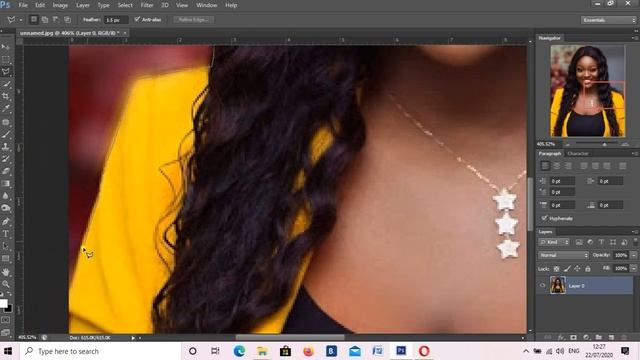Screen dimensions: 640x360
Task: Select the Blur tool
Action: [6, 196]
